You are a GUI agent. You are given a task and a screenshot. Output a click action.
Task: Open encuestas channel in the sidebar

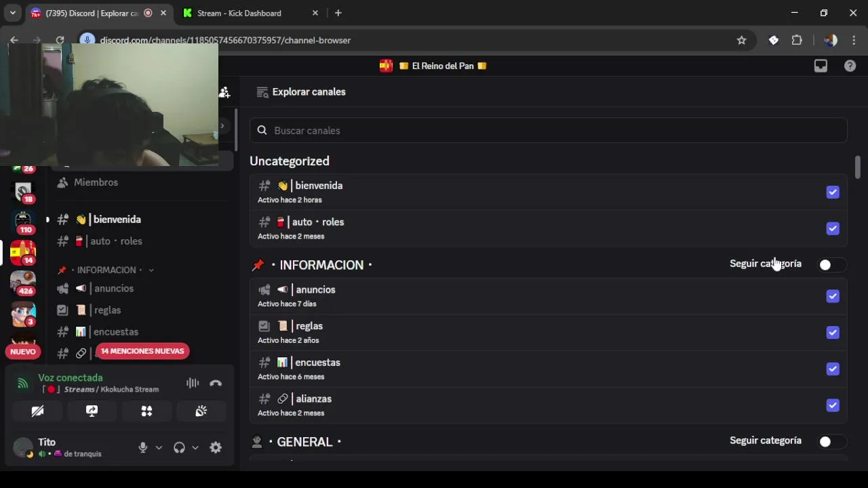pyautogui.click(x=141, y=332)
